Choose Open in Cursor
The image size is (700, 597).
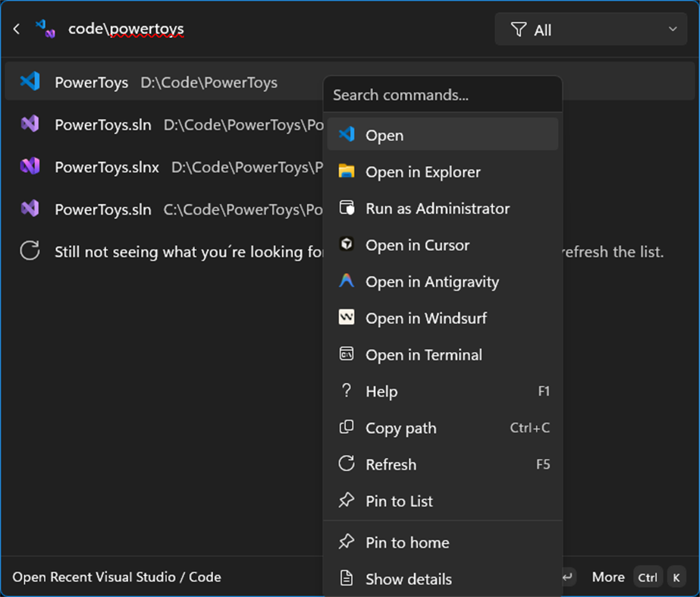(442, 245)
